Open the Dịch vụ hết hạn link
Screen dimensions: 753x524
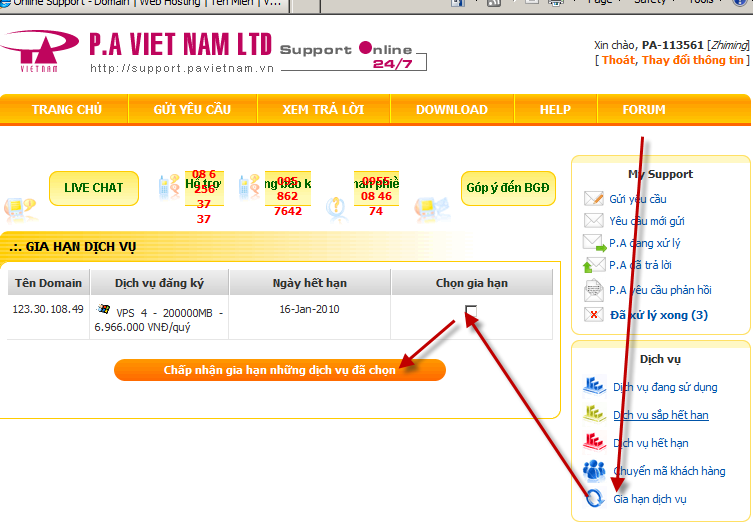(651, 443)
